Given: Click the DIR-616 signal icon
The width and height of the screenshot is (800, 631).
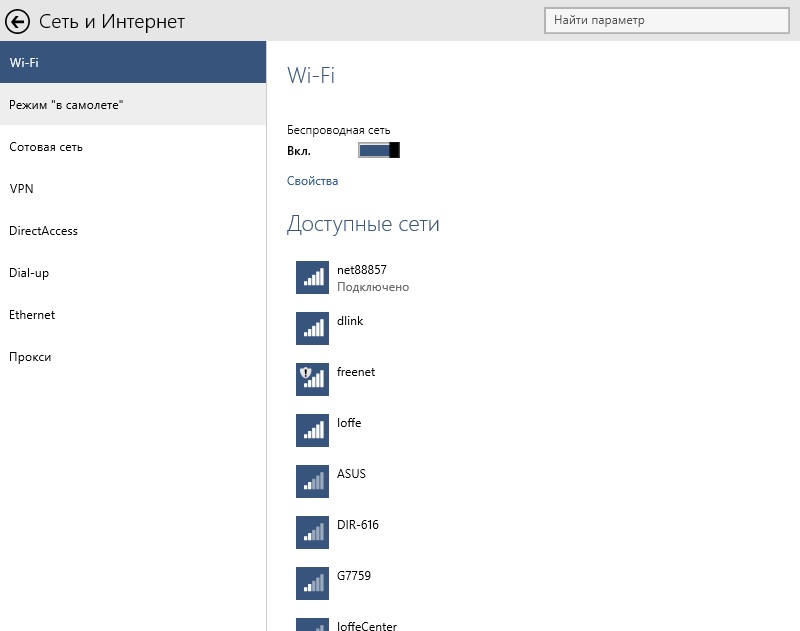Looking at the screenshot, I should [x=312, y=533].
